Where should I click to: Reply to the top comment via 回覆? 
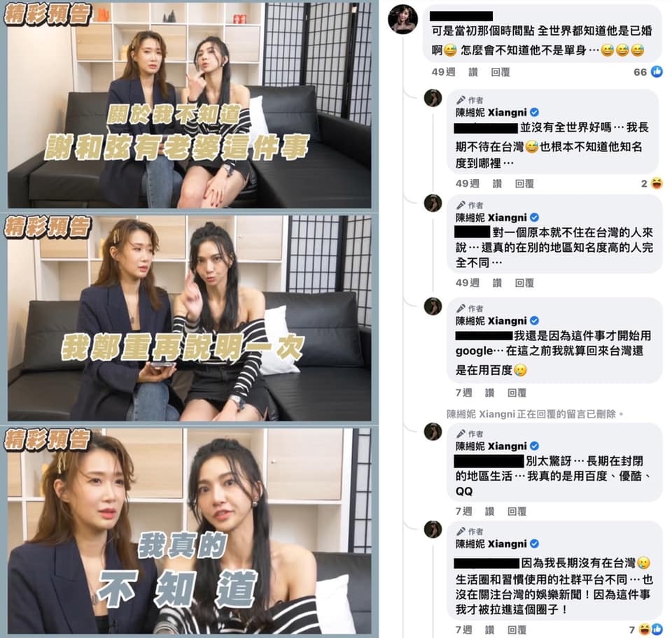pyautogui.click(x=500, y=72)
